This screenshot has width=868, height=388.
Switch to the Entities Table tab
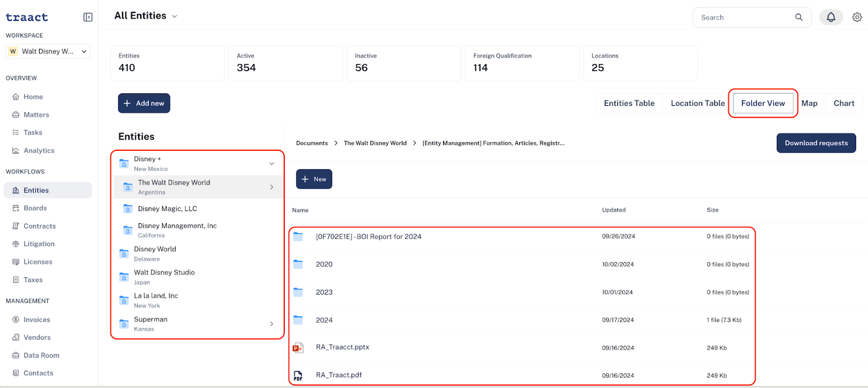pos(629,103)
